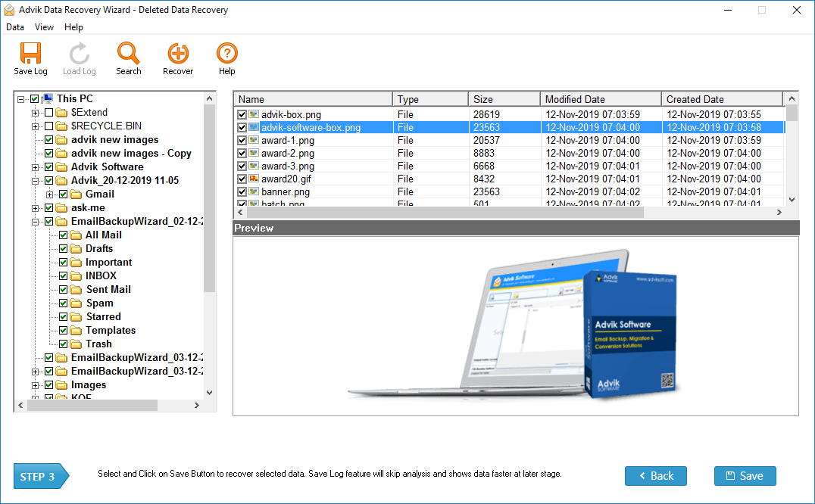The height and width of the screenshot is (504, 815).
Task: Click the award20.gif file icon
Action: (254, 179)
